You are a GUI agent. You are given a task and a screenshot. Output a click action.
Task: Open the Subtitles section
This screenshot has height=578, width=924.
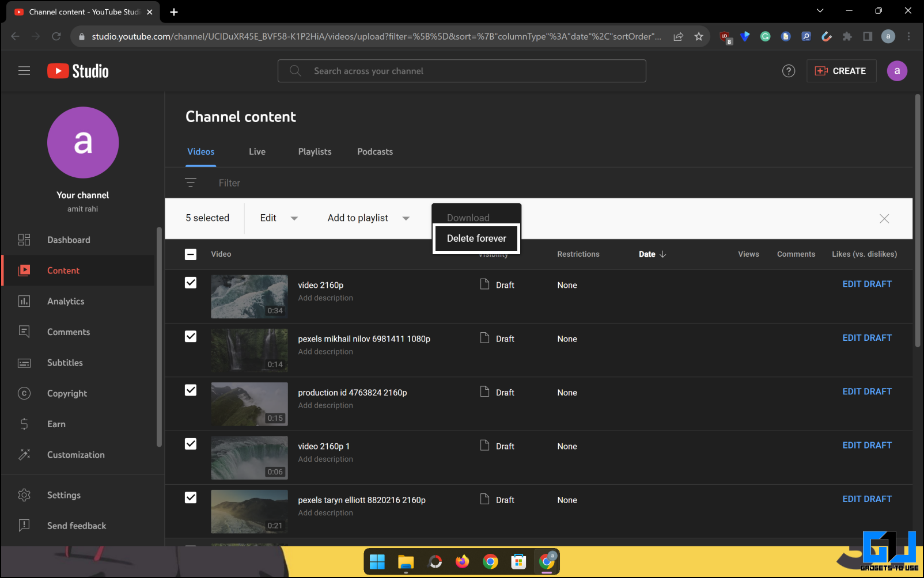tap(65, 363)
